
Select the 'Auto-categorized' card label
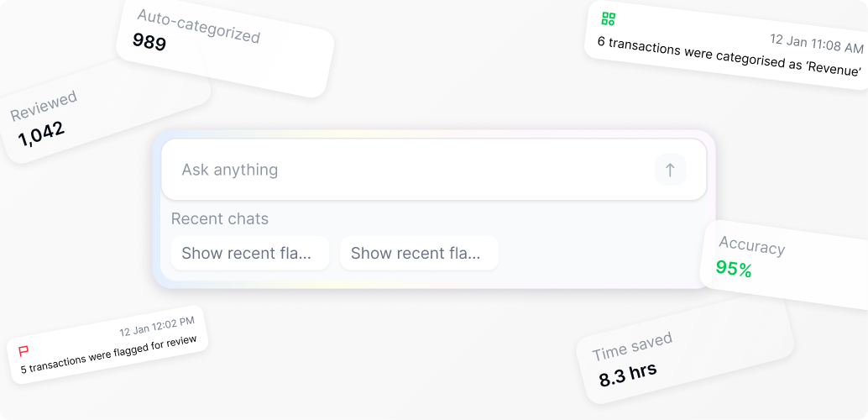tap(198, 26)
